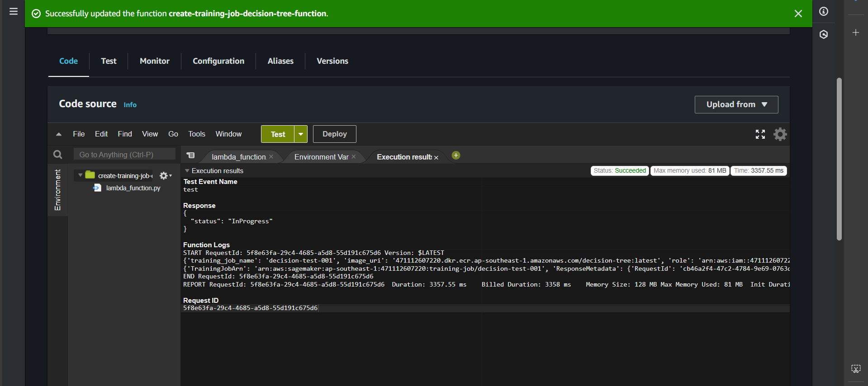Open the Tools menu
868x386 pixels.
[x=196, y=134]
